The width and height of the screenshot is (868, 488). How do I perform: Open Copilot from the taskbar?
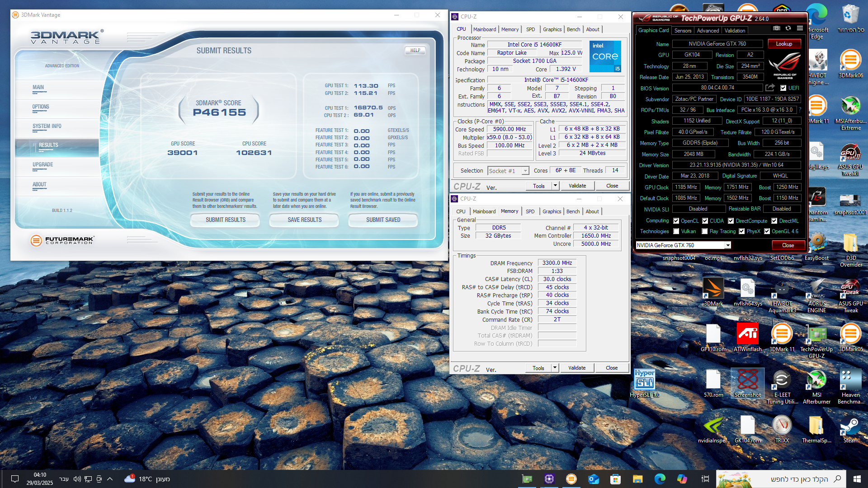pyautogui.click(x=682, y=479)
